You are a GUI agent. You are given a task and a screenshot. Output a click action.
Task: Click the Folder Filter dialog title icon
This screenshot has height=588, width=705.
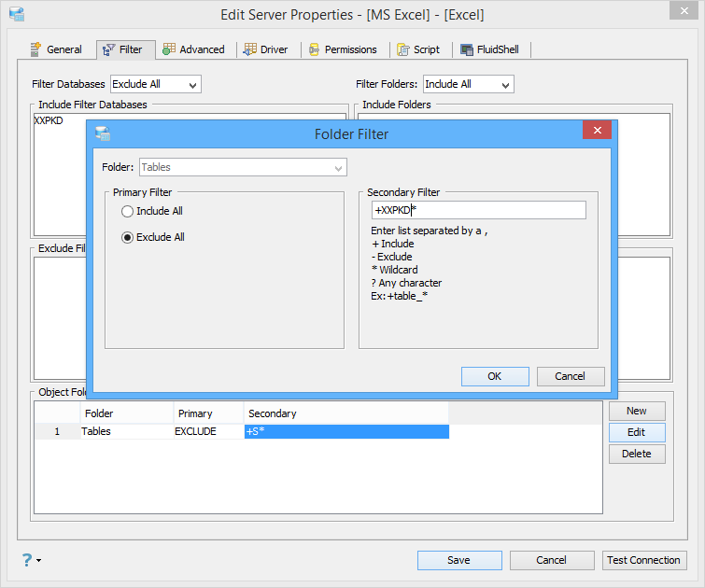click(x=103, y=133)
